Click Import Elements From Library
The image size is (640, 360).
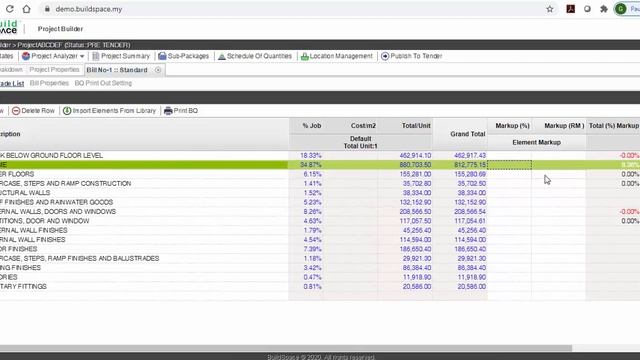pos(114,111)
